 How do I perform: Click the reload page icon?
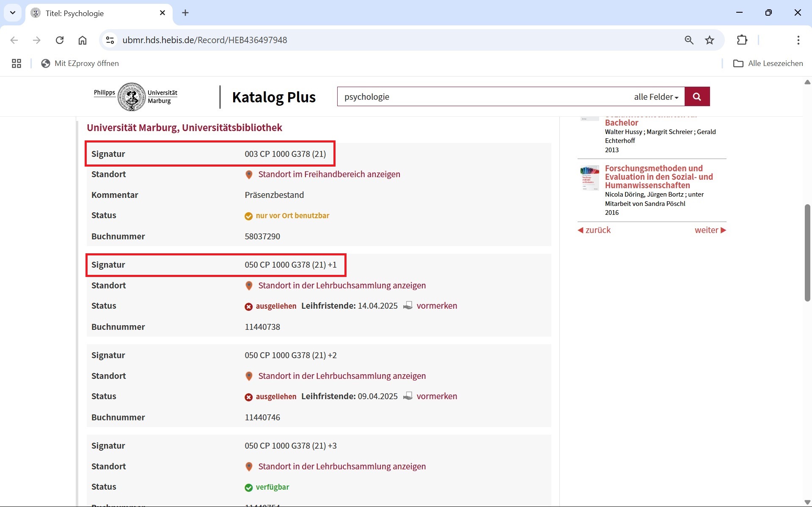click(60, 40)
